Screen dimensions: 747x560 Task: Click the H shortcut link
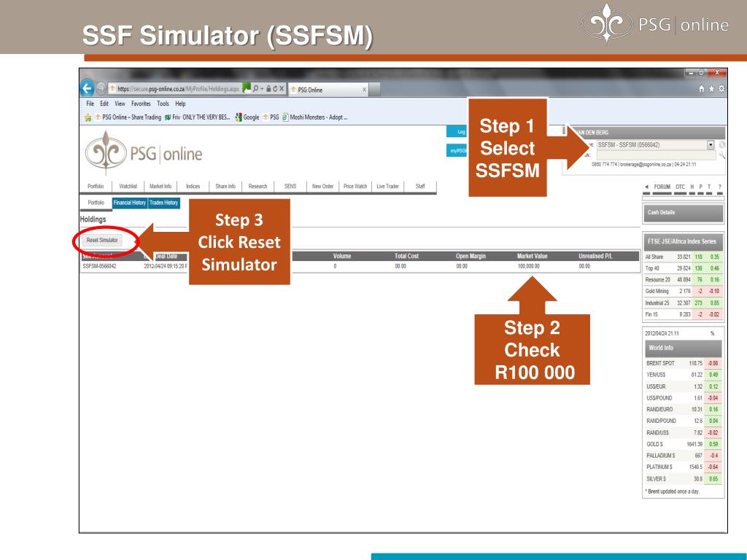coord(692,187)
